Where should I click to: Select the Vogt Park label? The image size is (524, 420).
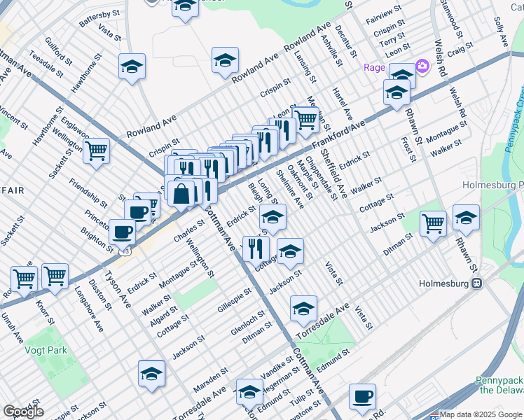pos(46,350)
